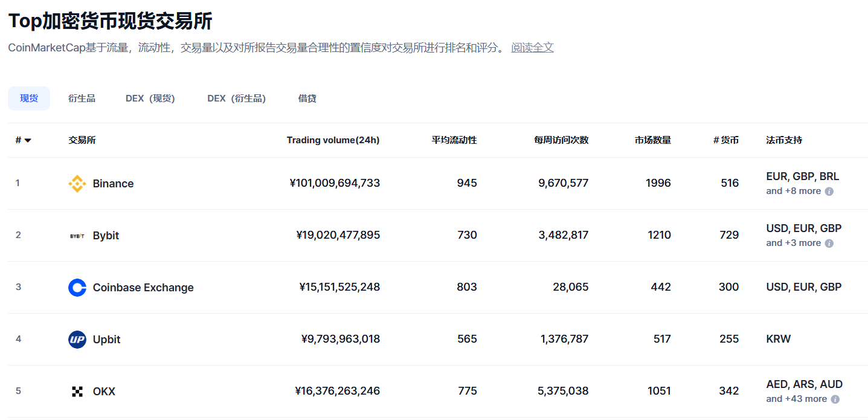This screenshot has height=420, width=868.
Task: Open info icon beside OKX's +43 more
Action: pyautogui.click(x=835, y=399)
